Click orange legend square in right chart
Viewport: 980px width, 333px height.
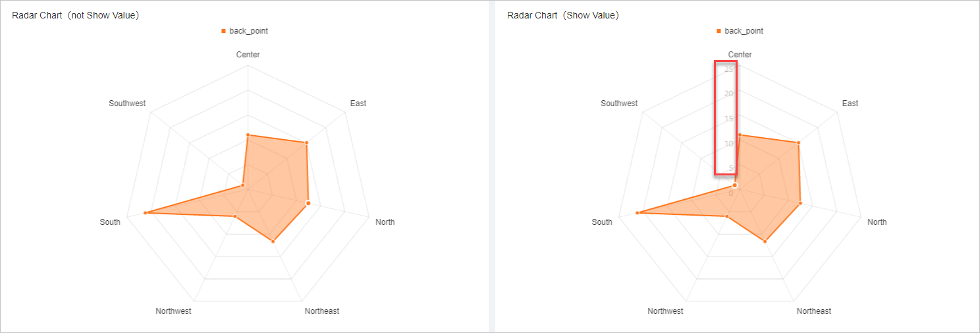click(719, 31)
